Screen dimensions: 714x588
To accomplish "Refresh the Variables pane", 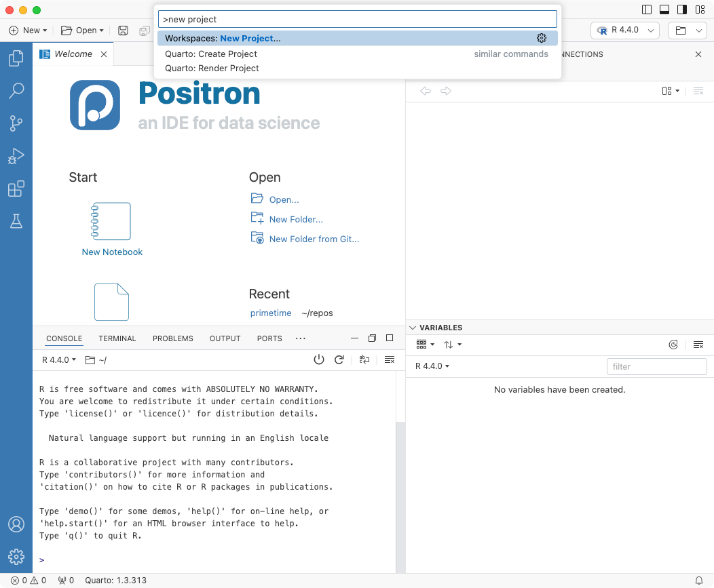I will click(673, 344).
